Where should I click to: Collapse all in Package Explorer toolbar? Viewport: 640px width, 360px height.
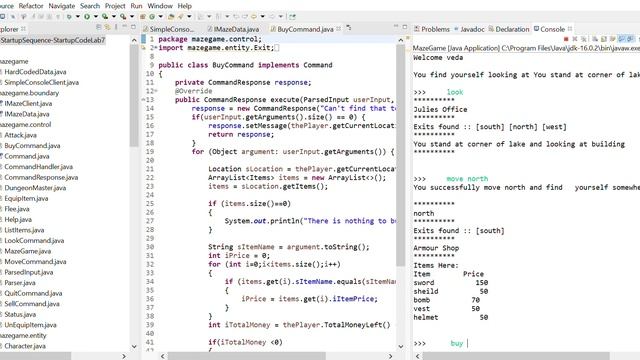tap(98, 27)
